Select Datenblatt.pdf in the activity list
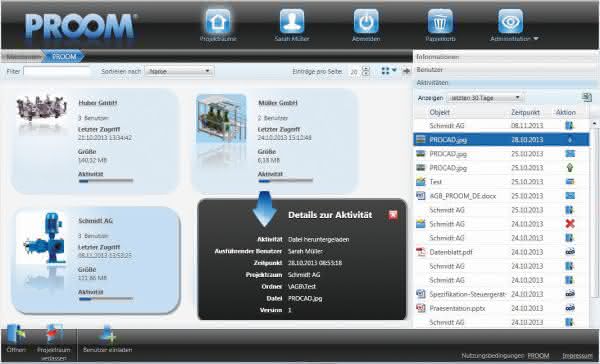The image size is (600, 364). click(x=451, y=252)
